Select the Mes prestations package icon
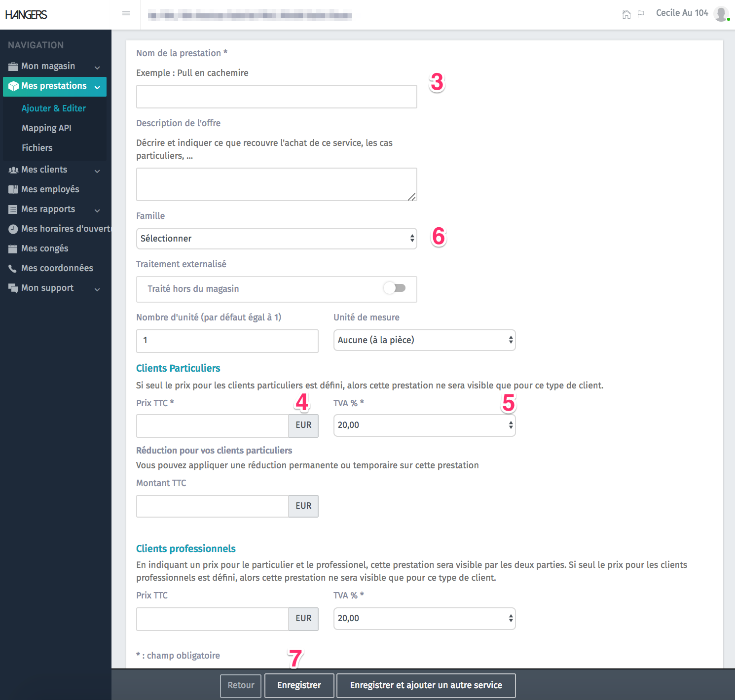The image size is (735, 700). coord(12,86)
